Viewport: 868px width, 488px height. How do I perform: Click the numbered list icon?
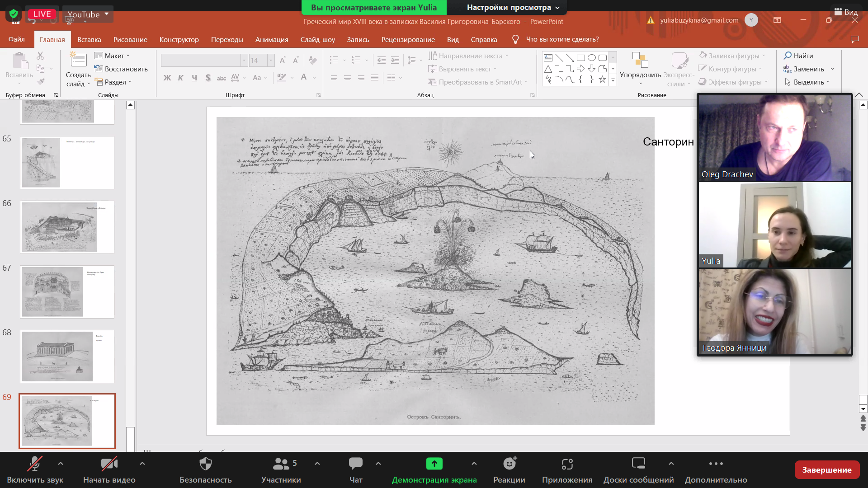pos(356,60)
